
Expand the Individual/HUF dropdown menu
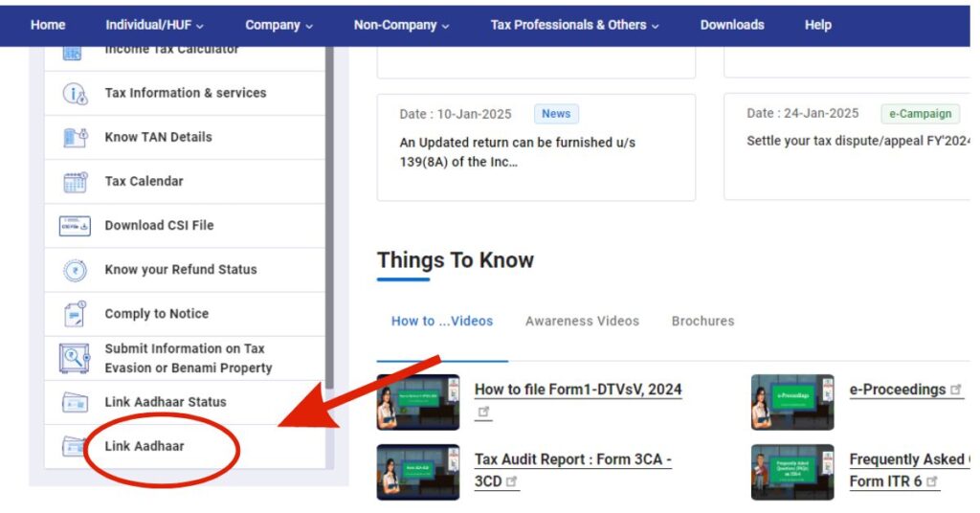(154, 25)
